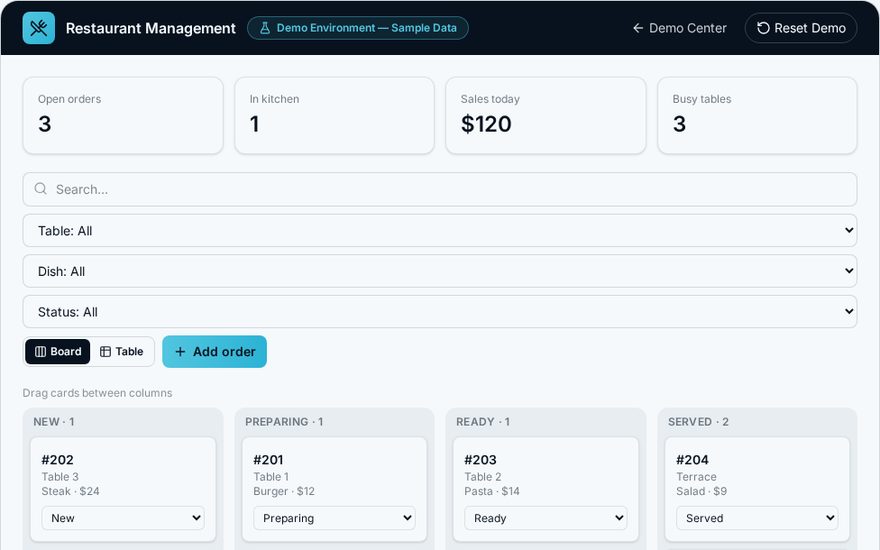Select order card #202
The width and height of the screenshot is (880, 550).
click(x=123, y=489)
